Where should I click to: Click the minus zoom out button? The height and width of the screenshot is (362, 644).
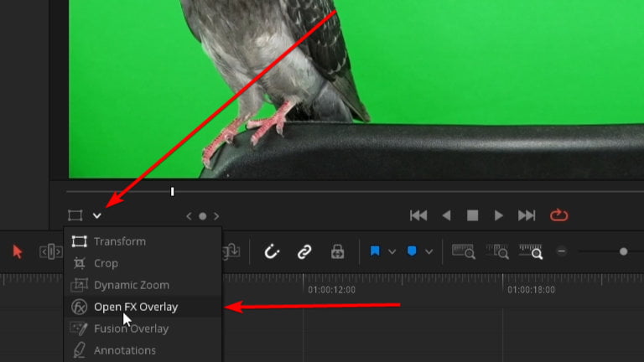pos(562,251)
